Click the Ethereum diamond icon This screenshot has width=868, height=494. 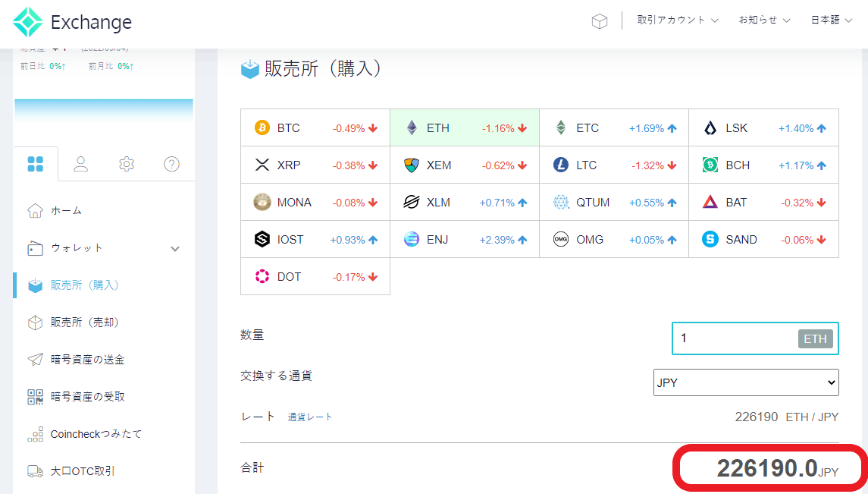(412, 128)
